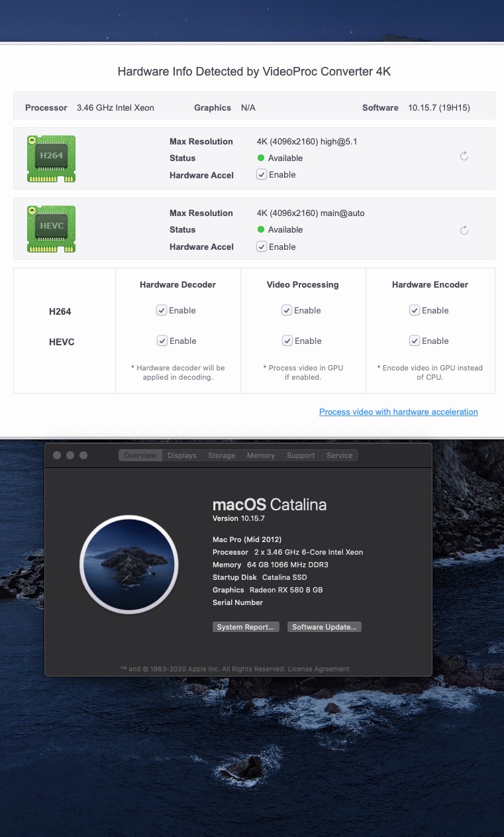Click 'Process video in GPU if enabled' note
This screenshot has width=504, height=837.
303,372
